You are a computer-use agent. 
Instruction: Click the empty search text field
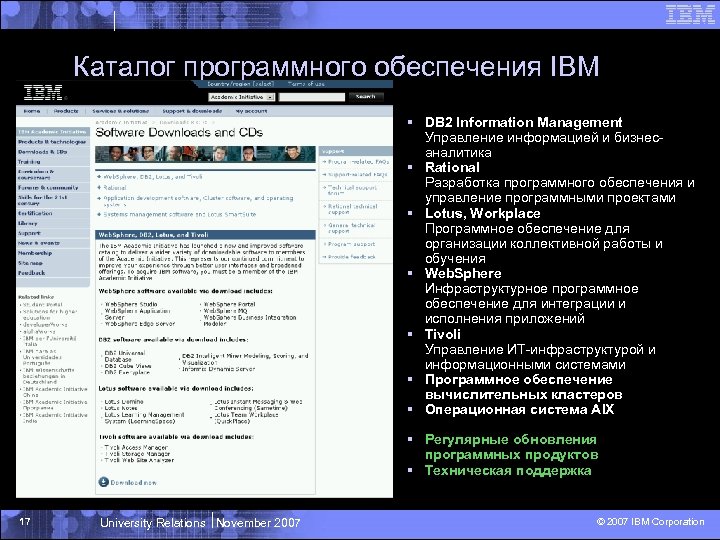(312, 97)
